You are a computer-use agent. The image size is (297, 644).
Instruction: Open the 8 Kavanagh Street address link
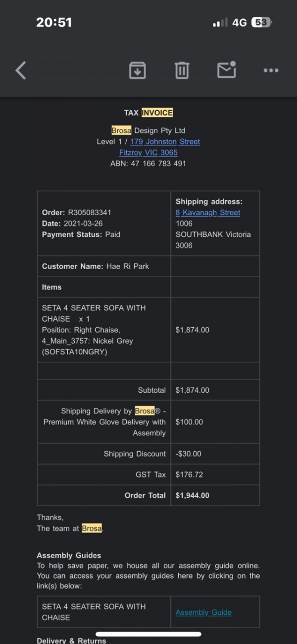coord(208,213)
